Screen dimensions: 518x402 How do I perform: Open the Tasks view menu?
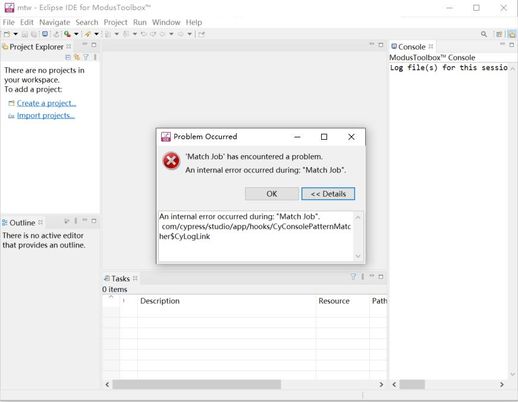tap(363, 276)
